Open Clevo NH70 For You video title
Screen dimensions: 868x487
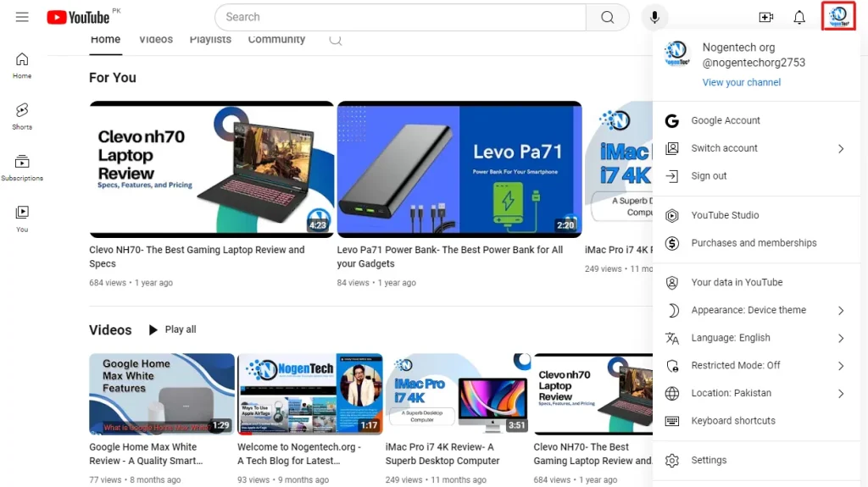tap(197, 257)
